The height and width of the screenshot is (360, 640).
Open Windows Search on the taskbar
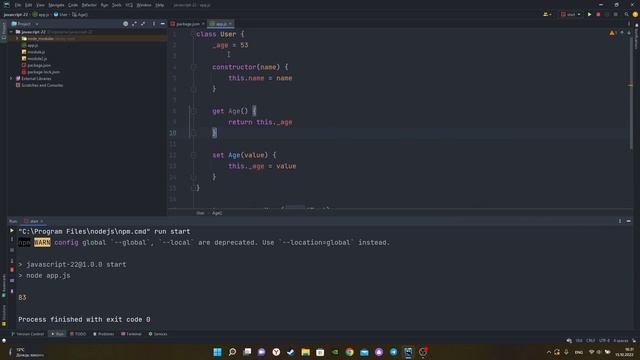[x=232, y=352]
